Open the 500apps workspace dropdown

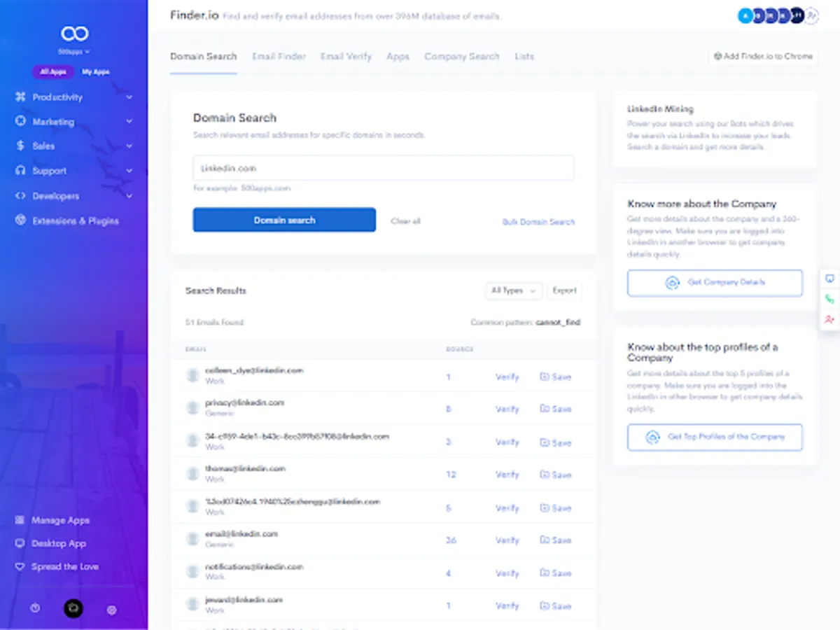tap(74, 52)
